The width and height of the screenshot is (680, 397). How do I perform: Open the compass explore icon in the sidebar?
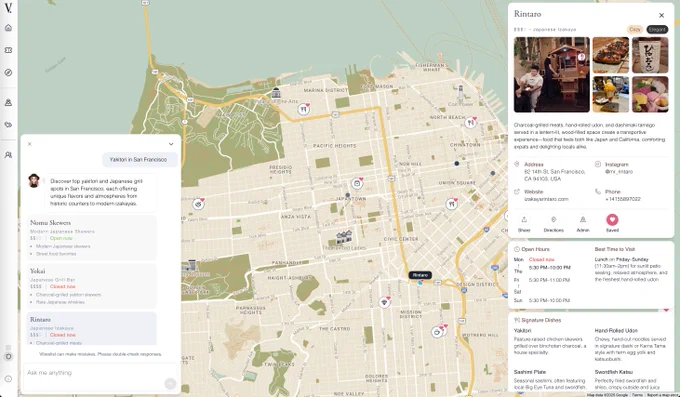(x=8, y=72)
